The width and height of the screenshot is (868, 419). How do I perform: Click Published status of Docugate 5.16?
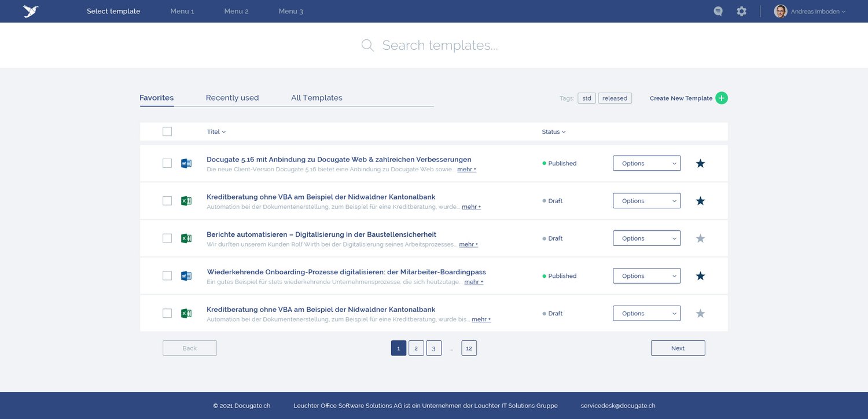[x=559, y=163]
